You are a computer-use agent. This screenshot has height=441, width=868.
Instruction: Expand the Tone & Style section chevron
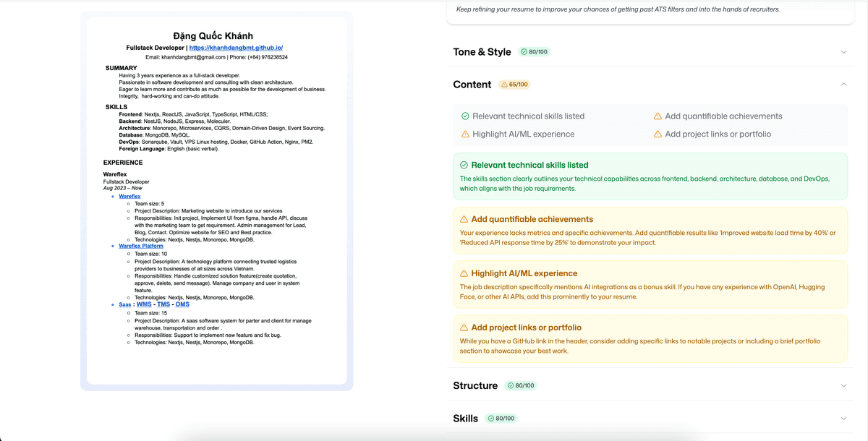[x=843, y=52]
